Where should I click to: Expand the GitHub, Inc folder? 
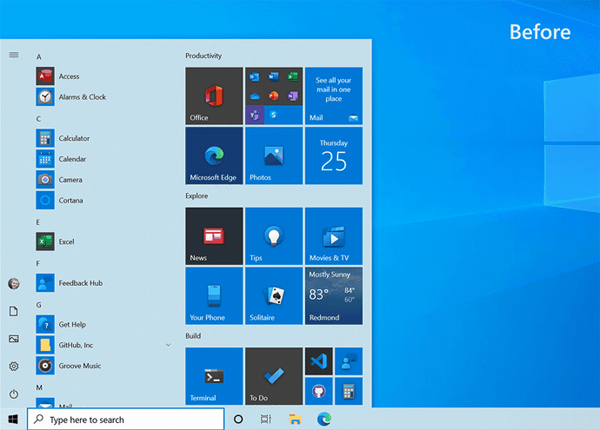tap(168, 345)
